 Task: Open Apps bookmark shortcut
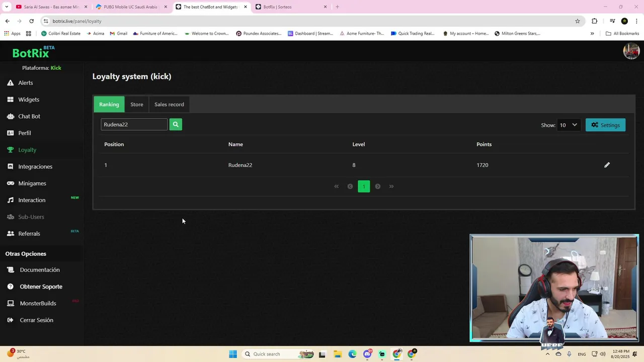[12, 34]
